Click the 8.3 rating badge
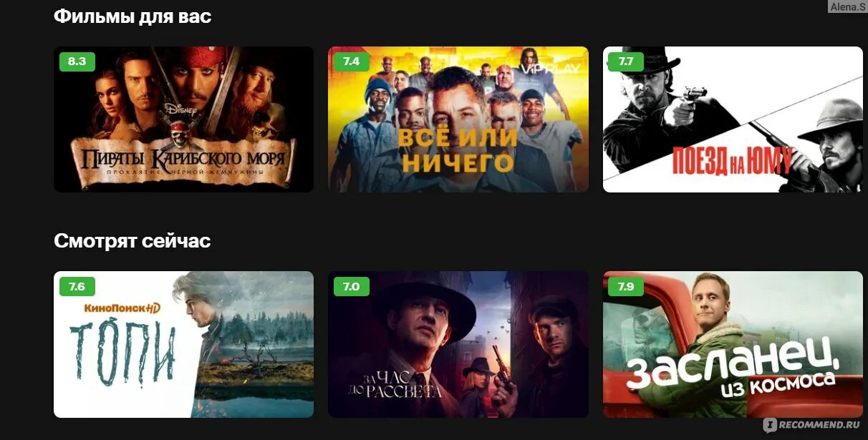 click(x=77, y=62)
